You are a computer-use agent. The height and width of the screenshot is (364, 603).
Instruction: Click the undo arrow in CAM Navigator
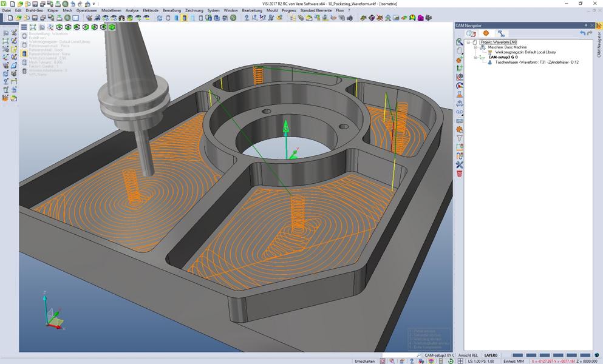click(x=582, y=33)
